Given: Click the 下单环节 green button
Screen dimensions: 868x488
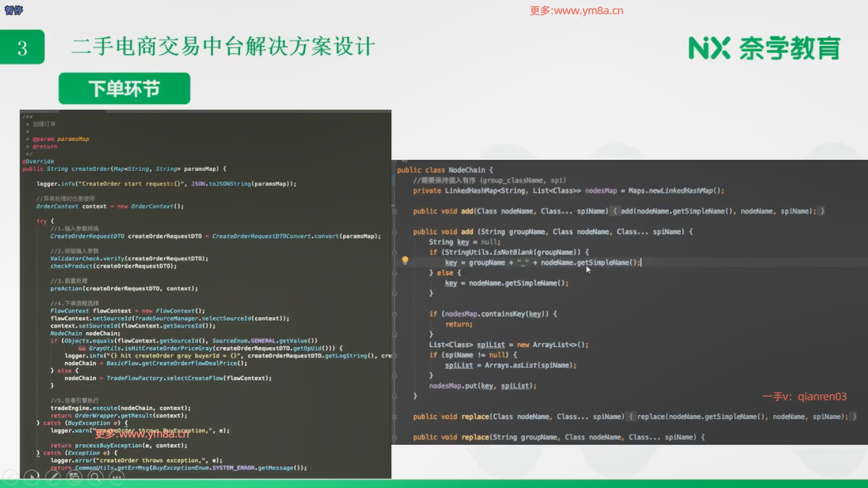Looking at the screenshot, I should pos(124,89).
